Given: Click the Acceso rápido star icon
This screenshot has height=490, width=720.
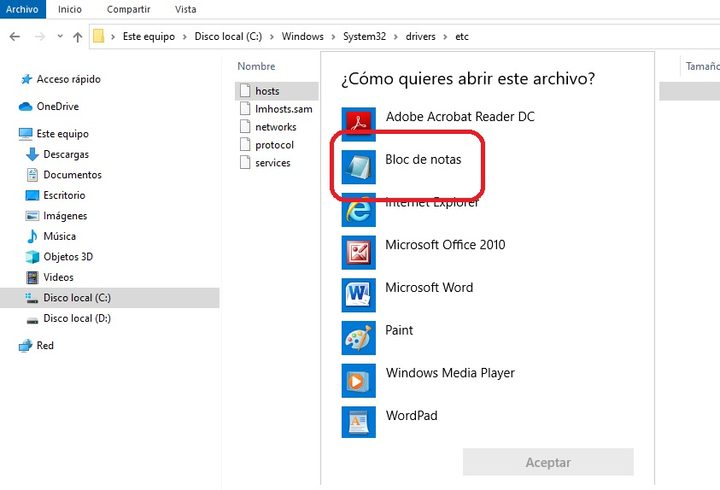Looking at the screenshot, I should pos(26,79).
